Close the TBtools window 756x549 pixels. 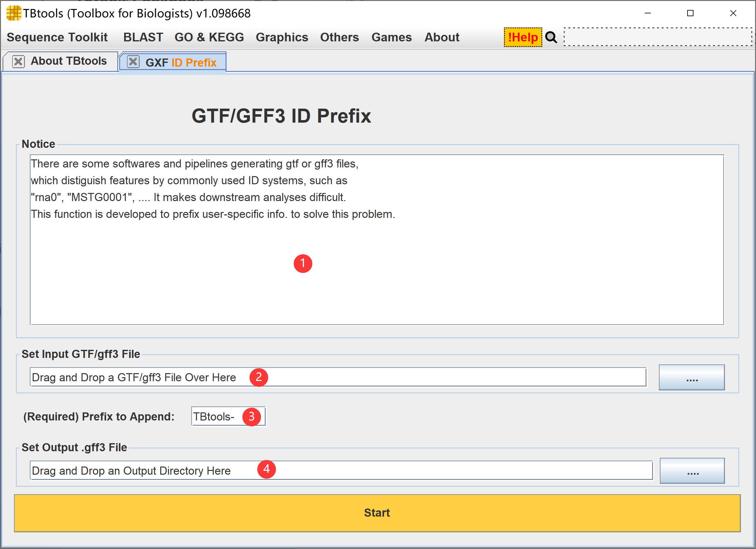tap(733, 13)
